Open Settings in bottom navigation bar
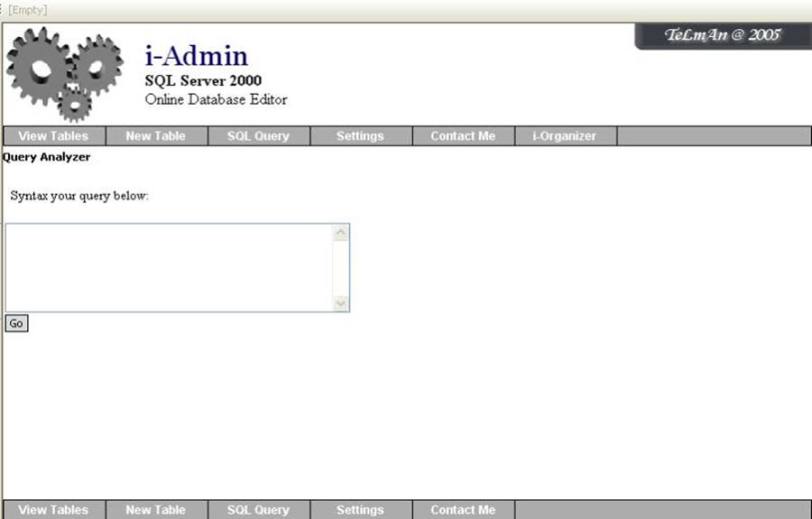Image resolution: width=812 pixels, height=519 pixels. tap(360, 510)
